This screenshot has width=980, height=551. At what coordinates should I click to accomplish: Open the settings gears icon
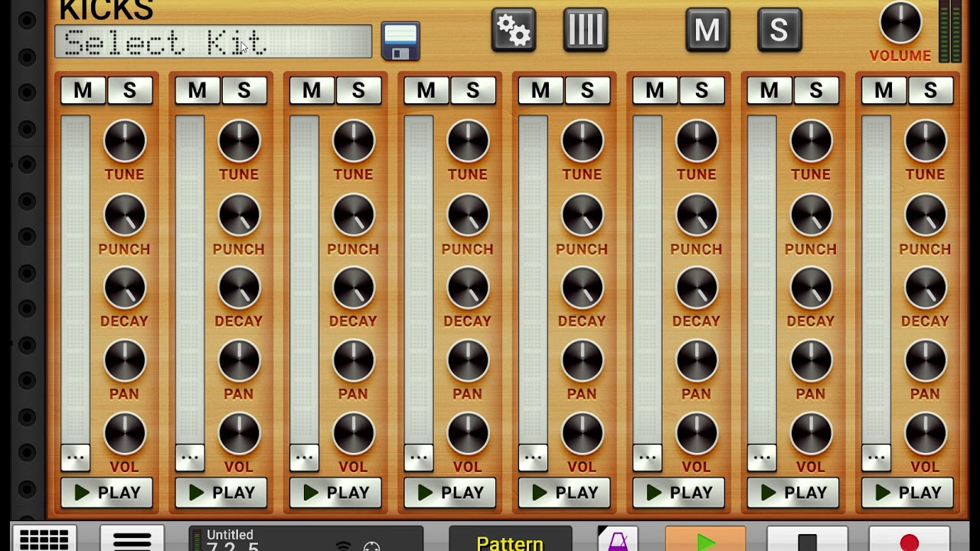[513, 31]
